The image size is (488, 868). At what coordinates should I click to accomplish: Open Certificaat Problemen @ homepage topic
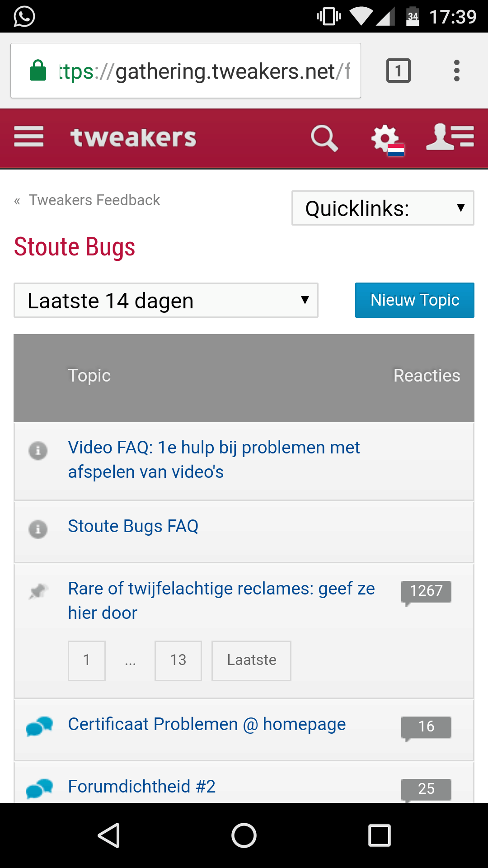click(x=206, y=724)
